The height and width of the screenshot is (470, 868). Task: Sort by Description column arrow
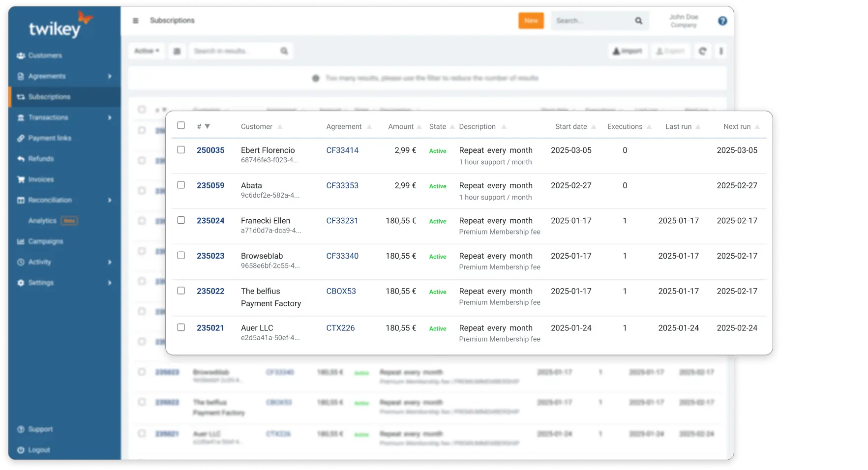point(504,127)
